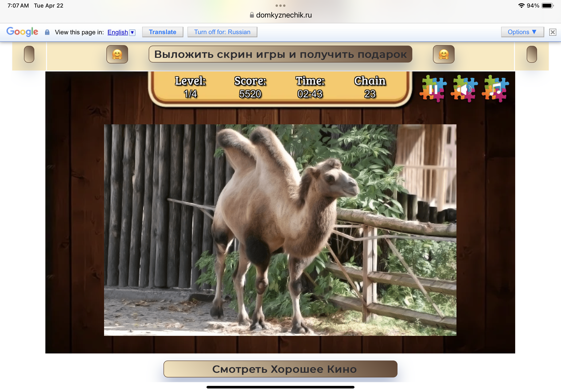Click the small rounded button at far right
561x392 pixels.
532,54
